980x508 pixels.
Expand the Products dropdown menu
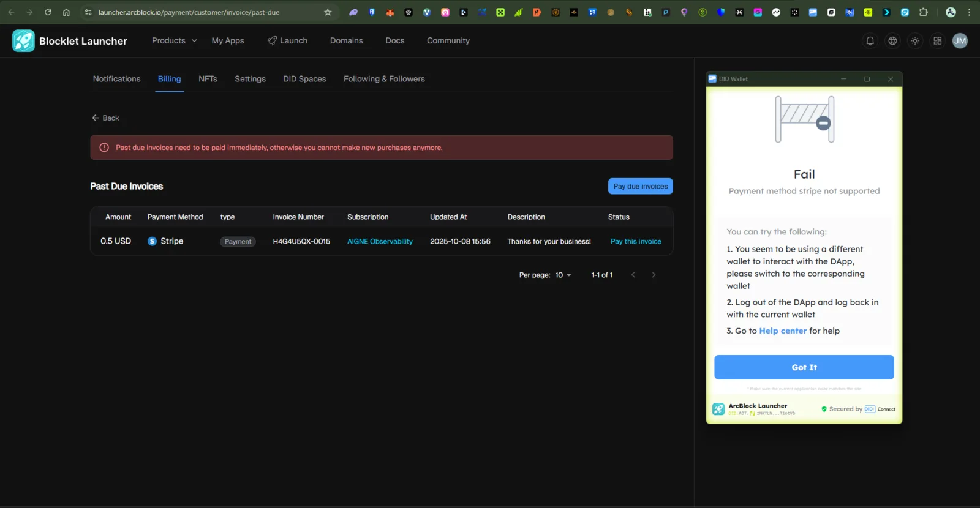(x=175, y=41)
